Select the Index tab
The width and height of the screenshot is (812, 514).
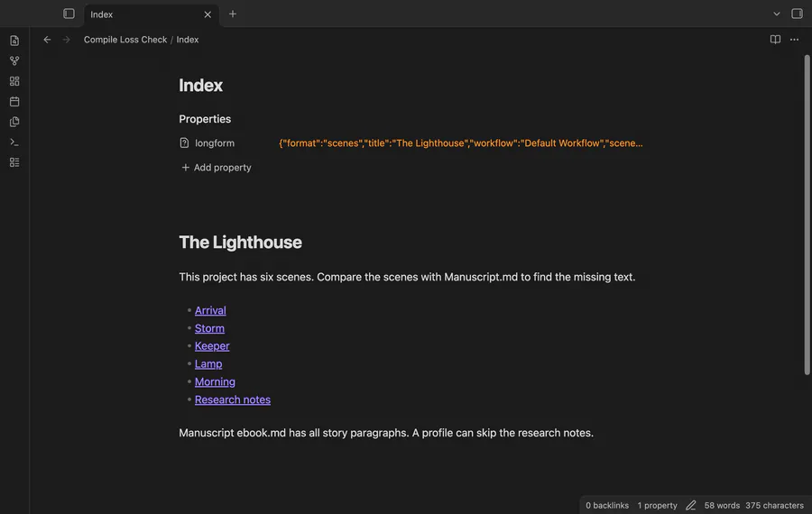(152, 14)
